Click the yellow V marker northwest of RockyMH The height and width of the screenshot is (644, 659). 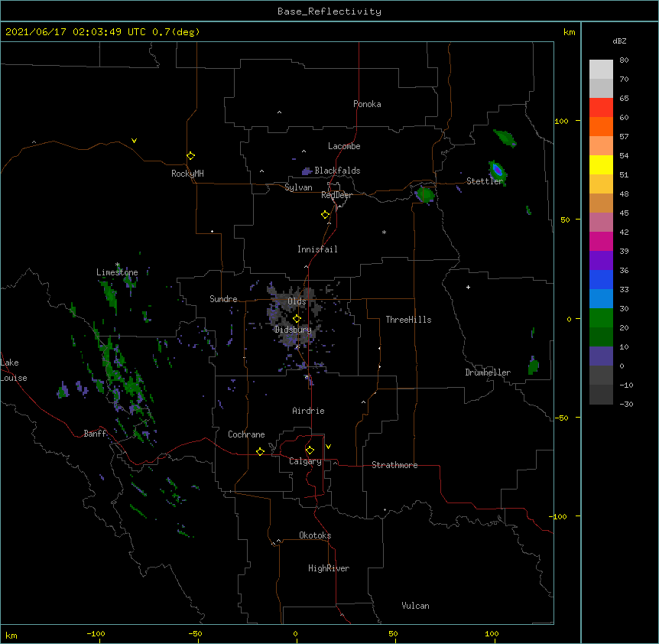click(x=134, y=141)
